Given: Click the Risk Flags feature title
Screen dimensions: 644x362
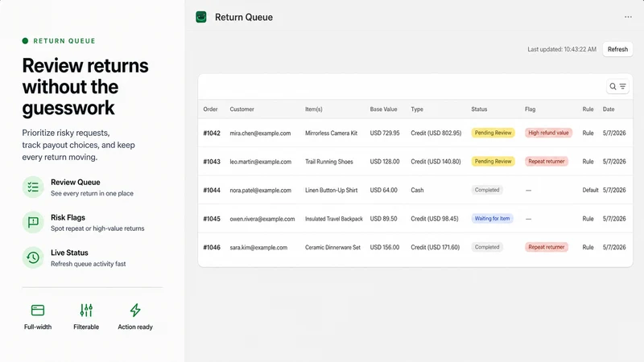Looking at the screenshot, I should (68, 217).
